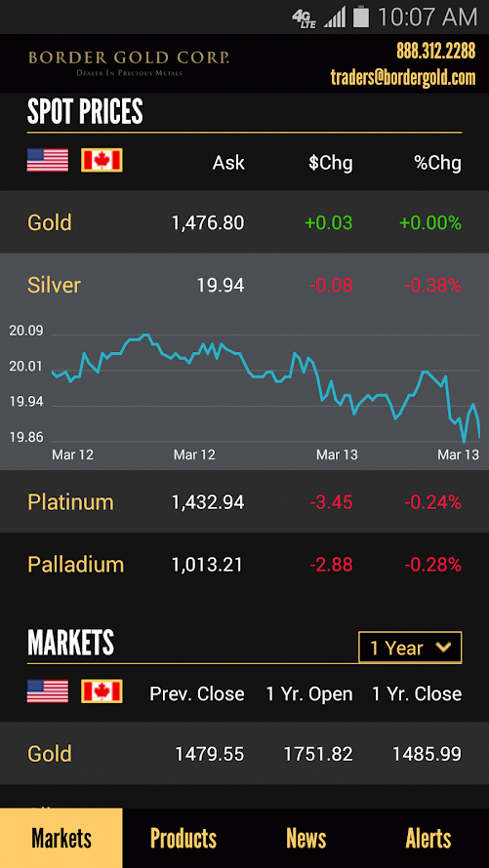489x868 pixels.
Task: Collapse the Silver spot price chart
Action: [244, 285]
